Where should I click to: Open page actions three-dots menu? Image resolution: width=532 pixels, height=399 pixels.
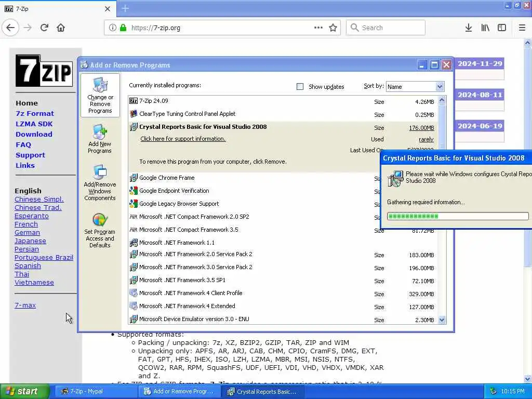coord(318,28)
